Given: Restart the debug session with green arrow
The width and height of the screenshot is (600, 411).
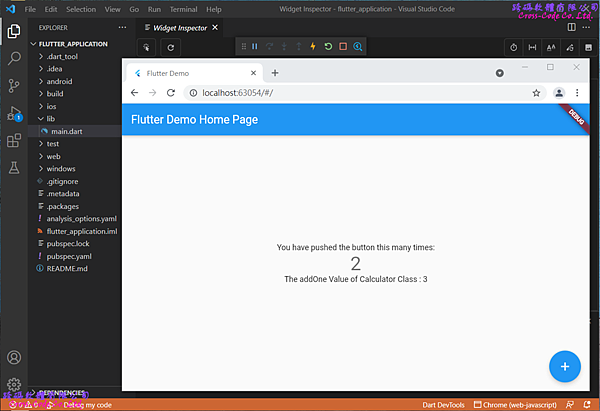Looking at the screenshot, I should click(328, 47).
